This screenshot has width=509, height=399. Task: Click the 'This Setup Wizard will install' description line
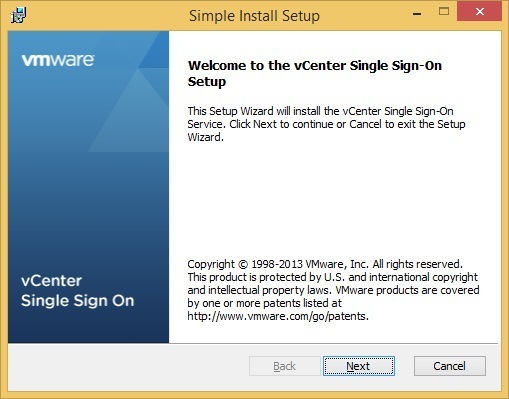pos(320,111)
